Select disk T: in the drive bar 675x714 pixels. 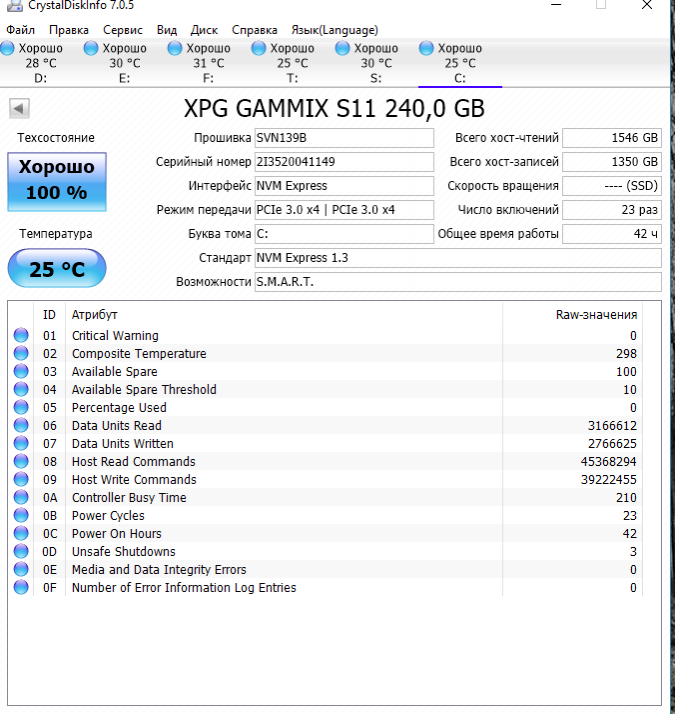point(284,63)
